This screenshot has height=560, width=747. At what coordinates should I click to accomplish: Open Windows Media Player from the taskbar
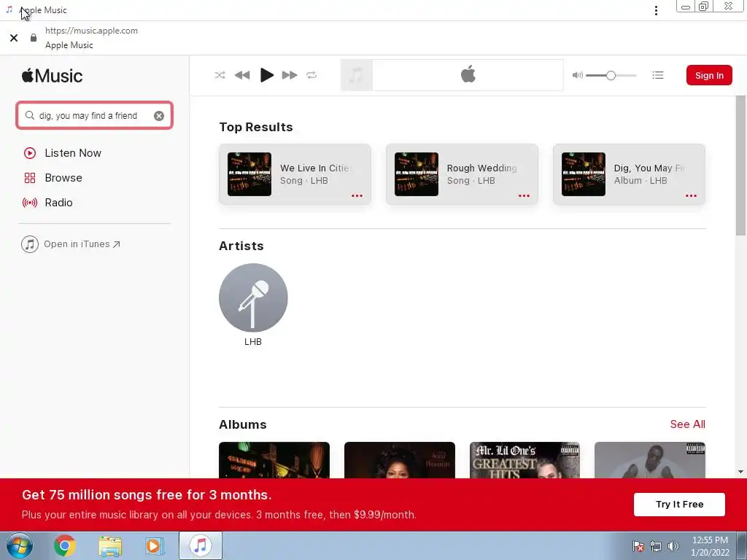pyautogui.click(x=154, y=545)
